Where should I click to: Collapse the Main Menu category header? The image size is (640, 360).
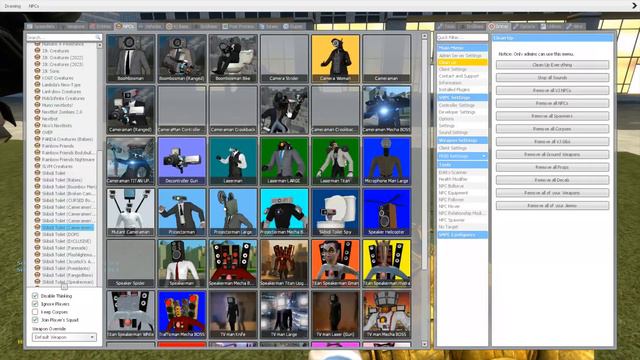click(462, 48)
